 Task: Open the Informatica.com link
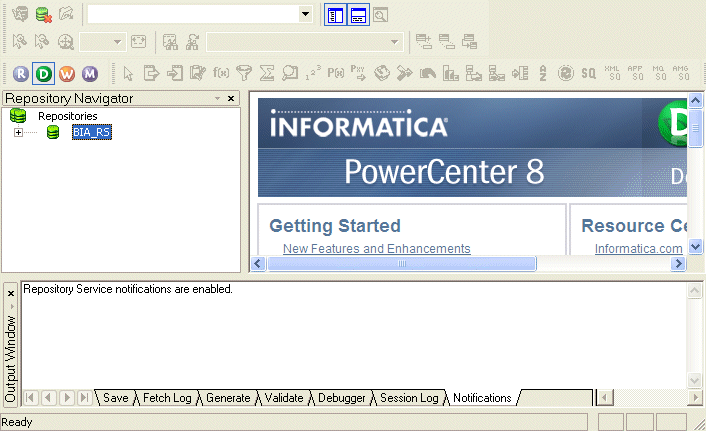pyautogui.click(x=638, y=249)
